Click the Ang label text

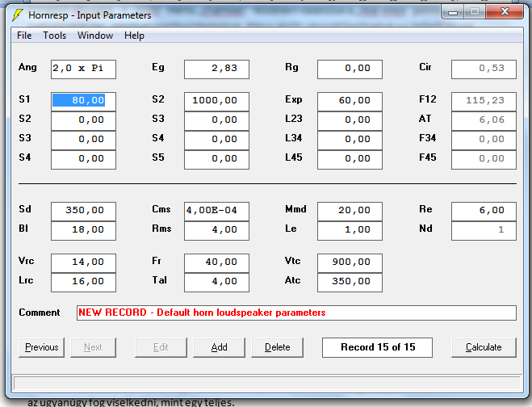pos(27,67)
